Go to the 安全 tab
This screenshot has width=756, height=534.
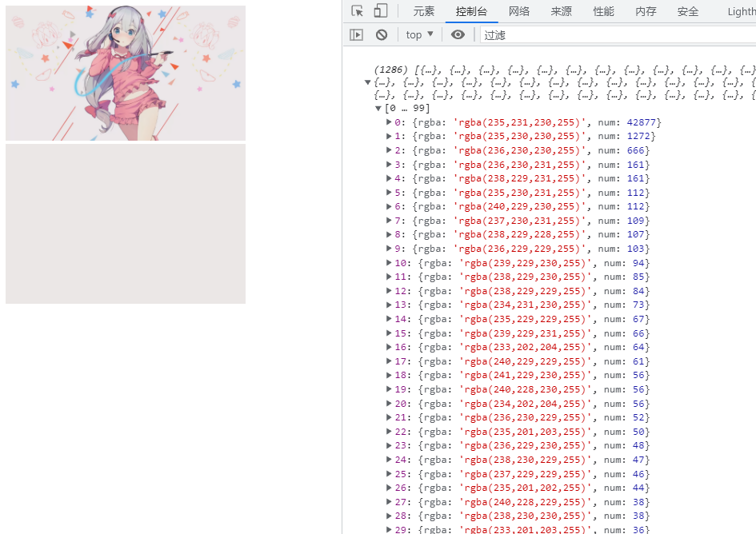pos(687,11)
